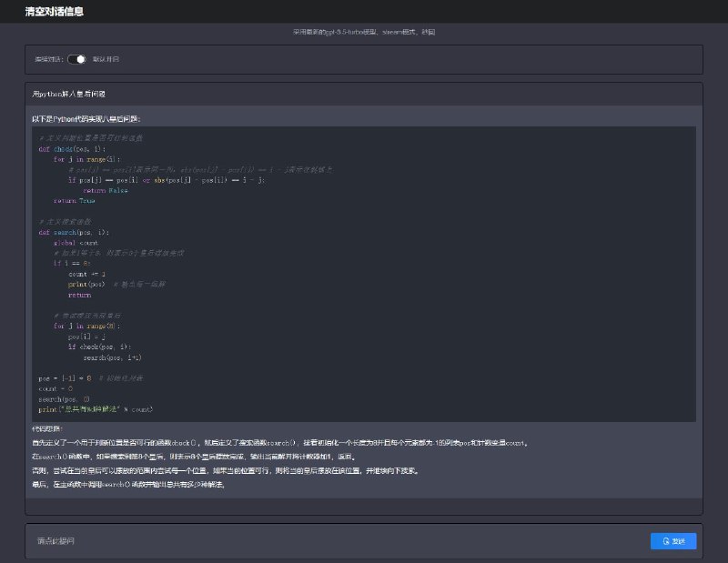
Task: Click the final print statement in code
Action: 96,409
